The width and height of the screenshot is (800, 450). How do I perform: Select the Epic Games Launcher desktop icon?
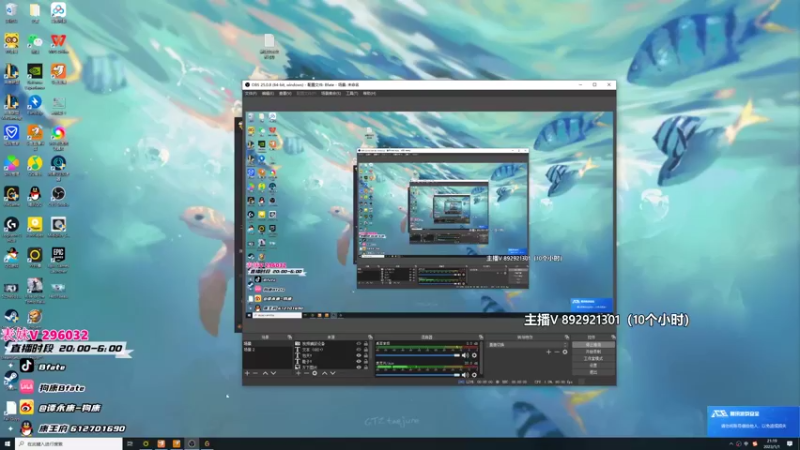[58, 257]
